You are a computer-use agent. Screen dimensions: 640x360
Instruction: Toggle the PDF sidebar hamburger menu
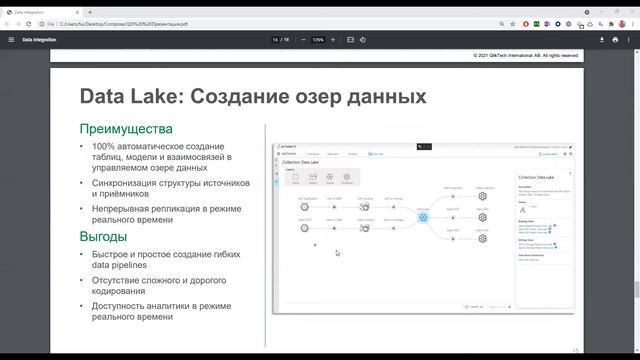pyautogui.click(x=11, y=40)
